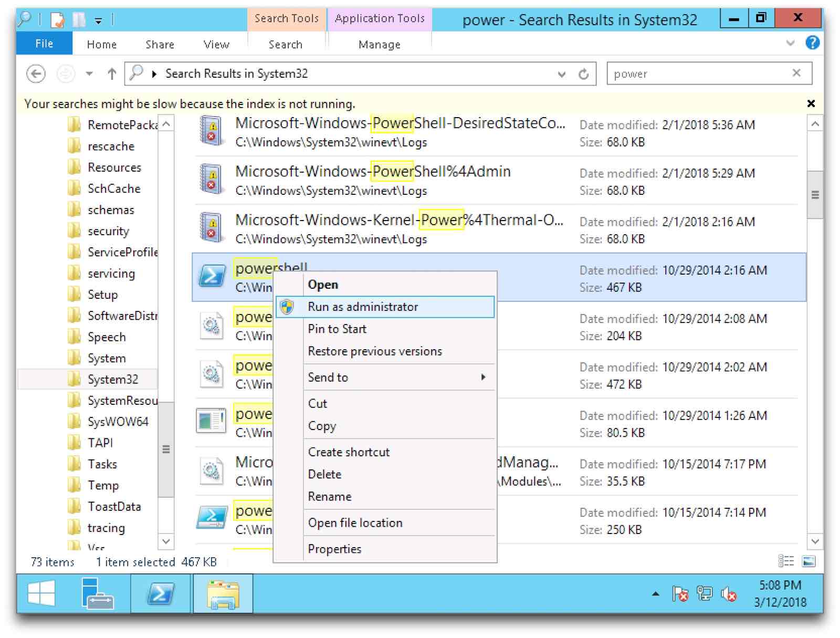Screen dimensions: 840x638
Task: Open the Windows Start button
Action: tap(41, 594)
